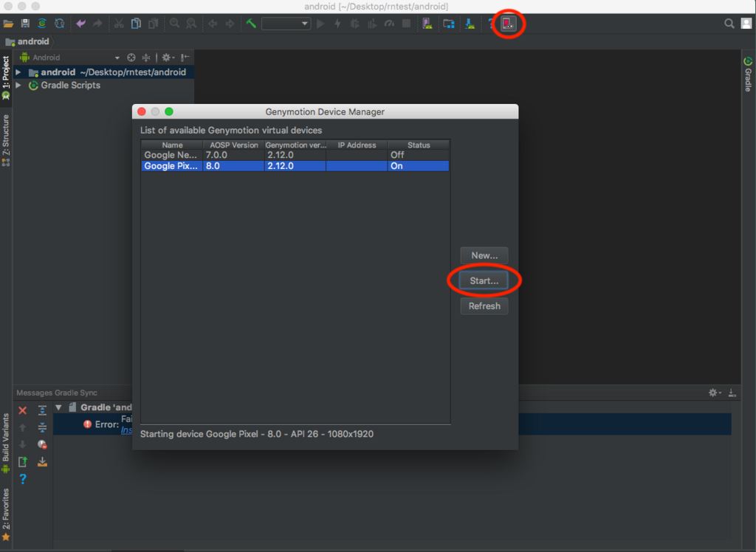This screenshot has height=552, width=756.
Task: Switch to the 1: Project side tab
Action: click(6, 77)
